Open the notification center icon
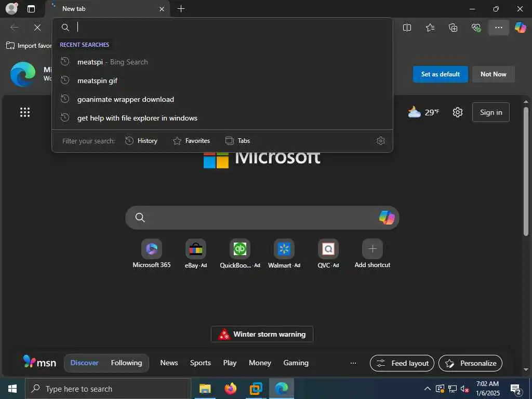The image size is (532, 399). (x=516, y=389)
